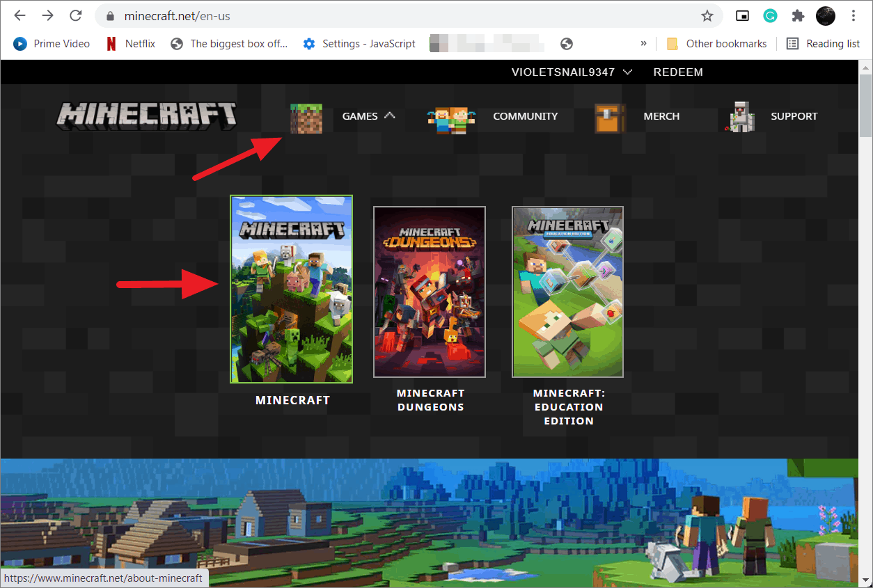Click the REDEEM link
This screenshot has height=588, width=873.
point(678,72)
